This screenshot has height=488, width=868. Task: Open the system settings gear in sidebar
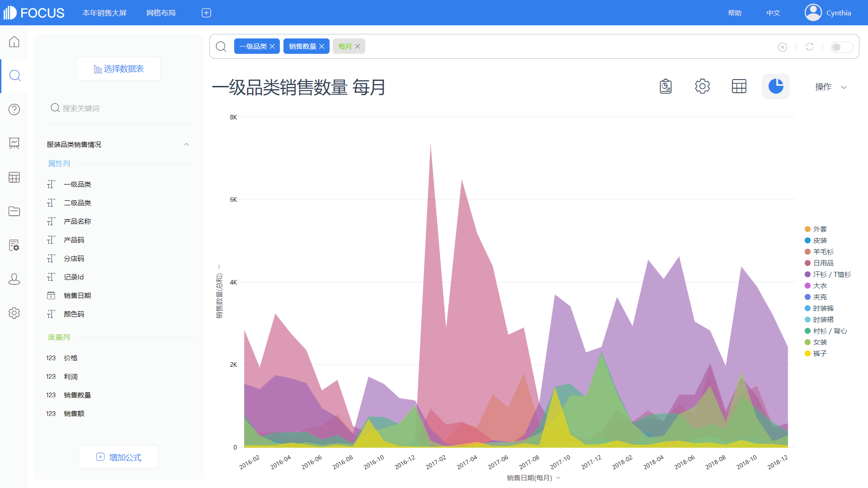[x=14, y=313]
